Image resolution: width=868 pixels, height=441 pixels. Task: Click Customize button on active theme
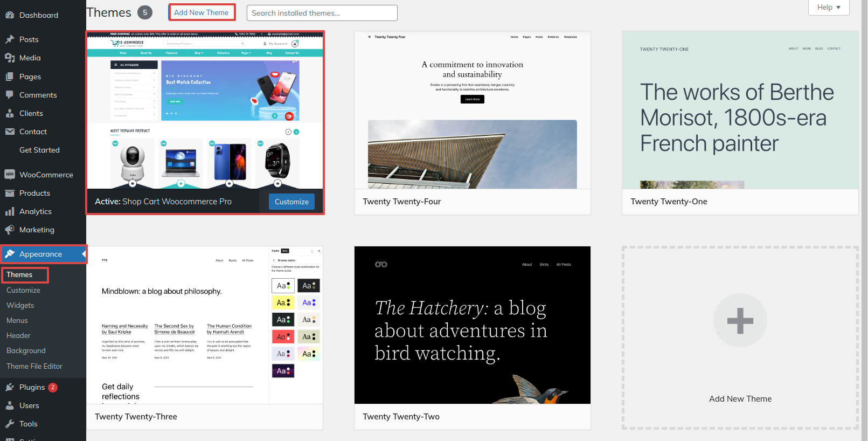[291, 202]
